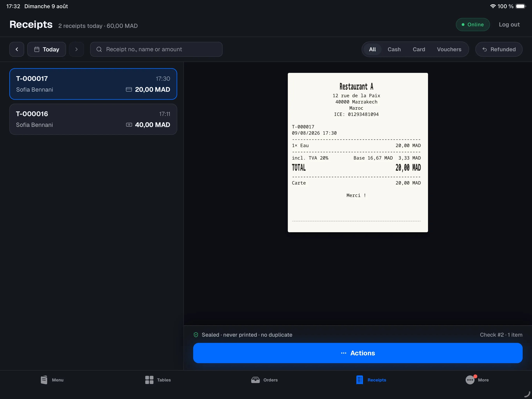Image resolution: width=532 pixels, height=399 pixels.
Task: Click the blue Receipts document icon
Action: pos(359,380)
